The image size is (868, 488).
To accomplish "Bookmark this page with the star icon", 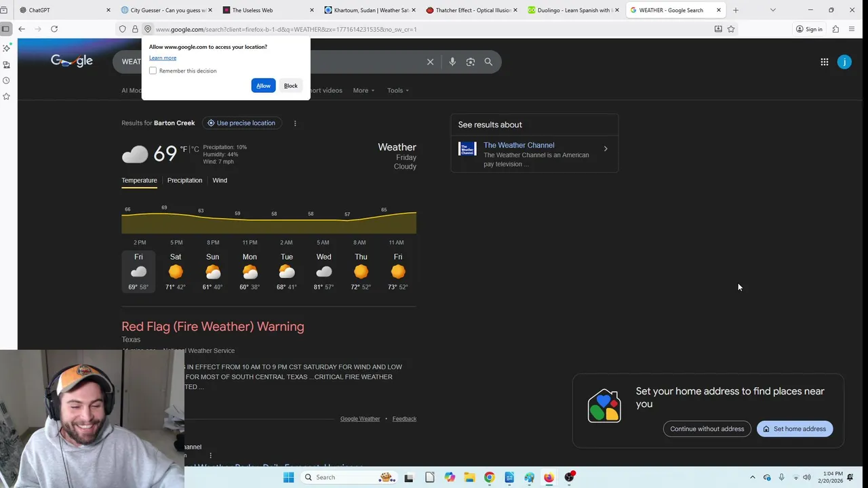I will (x=731, y=29).
